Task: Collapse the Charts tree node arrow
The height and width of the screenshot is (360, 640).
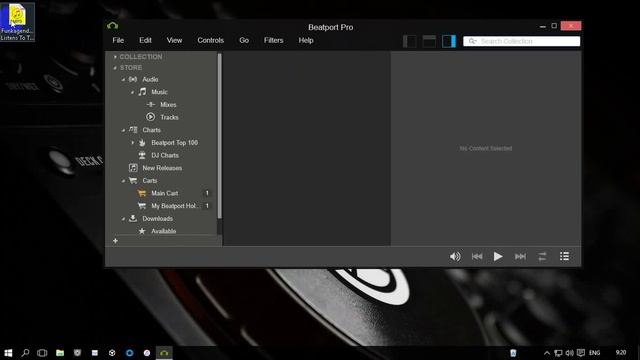Action: pyautogui.click(x=123, y=130)
